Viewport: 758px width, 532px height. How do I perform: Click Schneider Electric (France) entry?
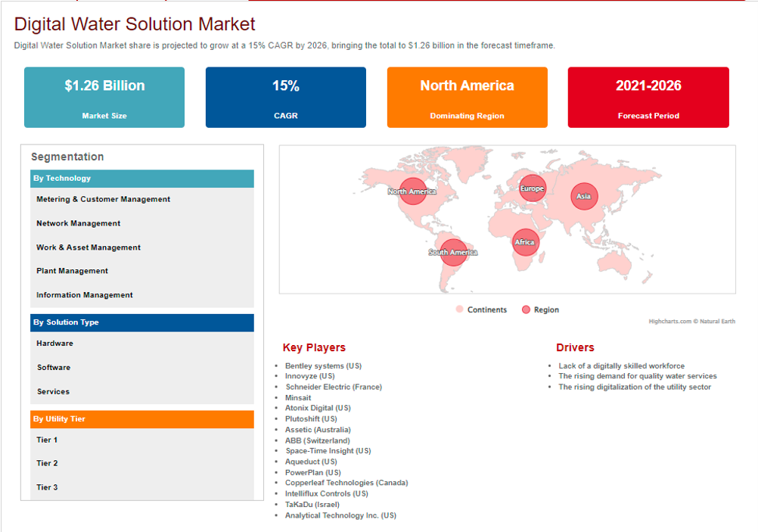[334, 387]
